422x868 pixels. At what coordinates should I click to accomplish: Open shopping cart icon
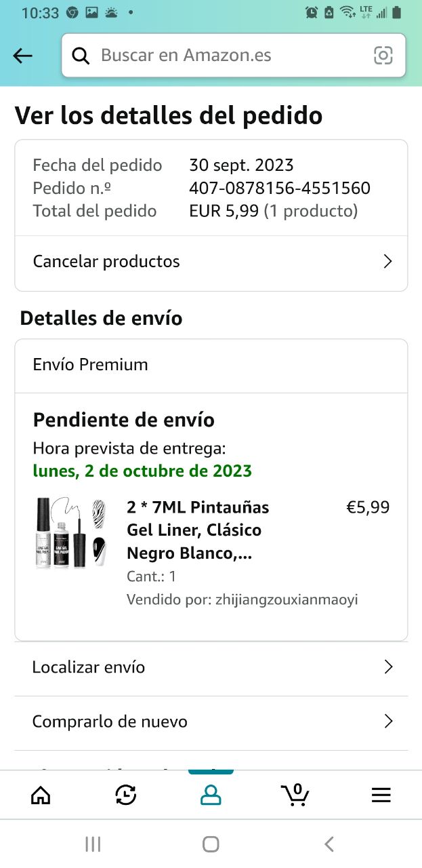coord(295,793)
